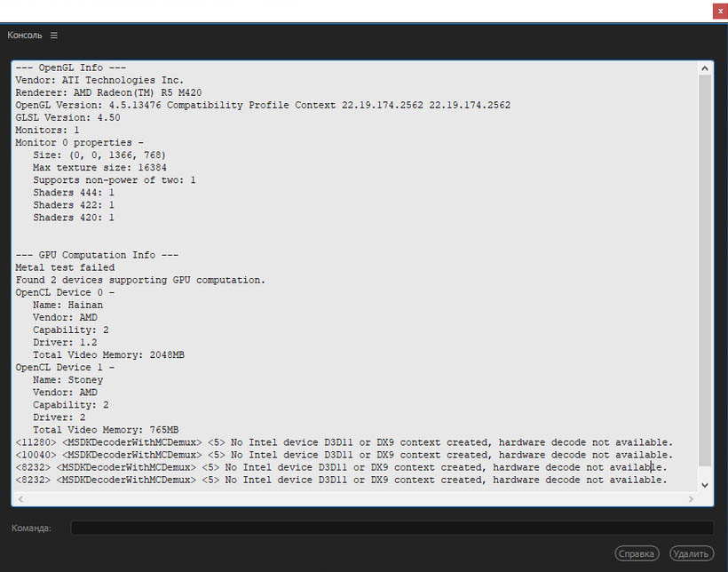728x572 pixels.
Task: Click the 'Renderer: AMD Radeon(TM) R5 M420' line
Action: point(108,93)
